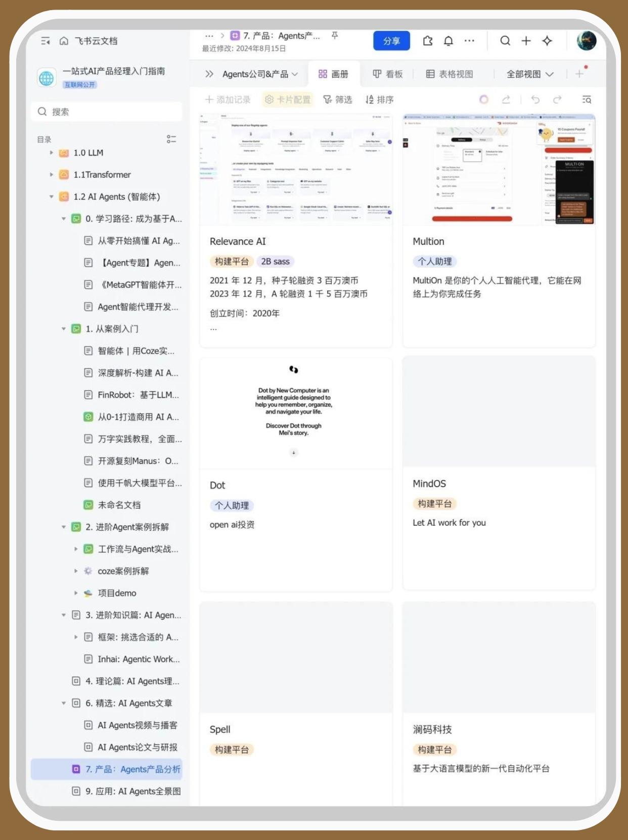Click the MindOS card title

point(429,483)
